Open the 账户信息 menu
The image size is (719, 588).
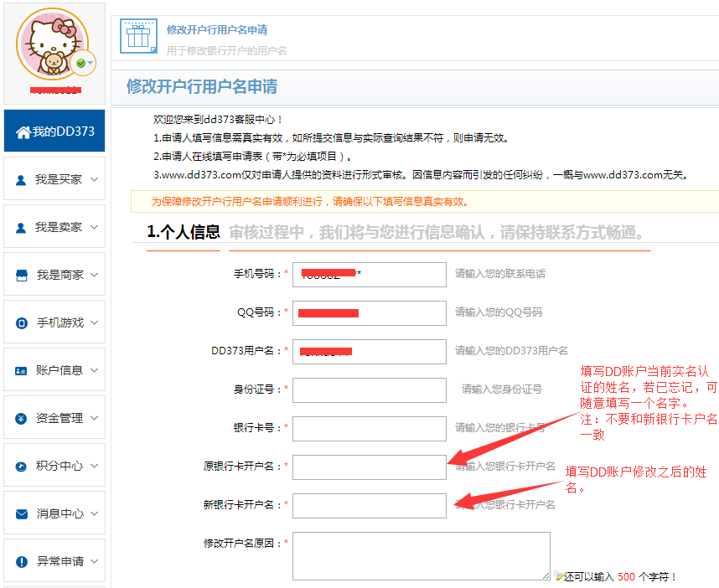click(x=54, y=369)
